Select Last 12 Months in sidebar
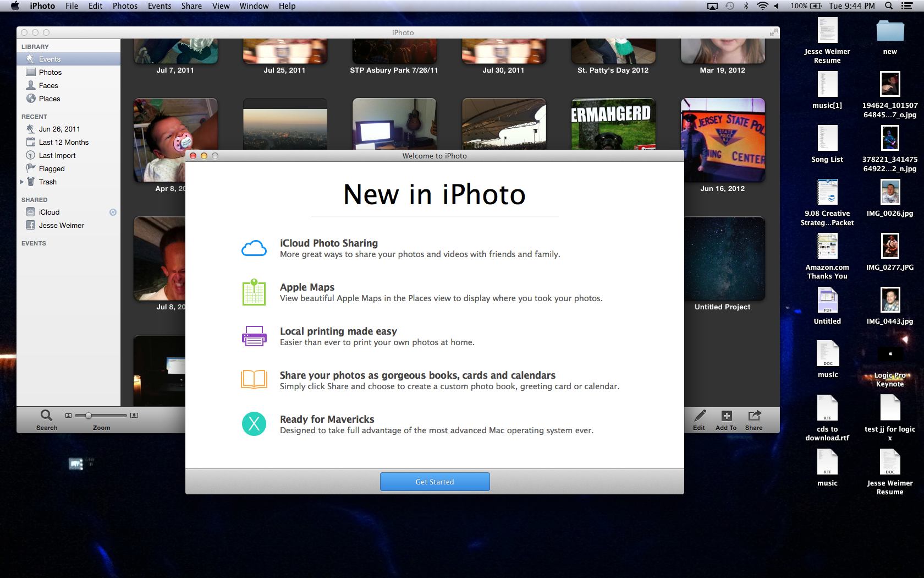Viewport: 924px width, 578px height. tap(68, 142)
